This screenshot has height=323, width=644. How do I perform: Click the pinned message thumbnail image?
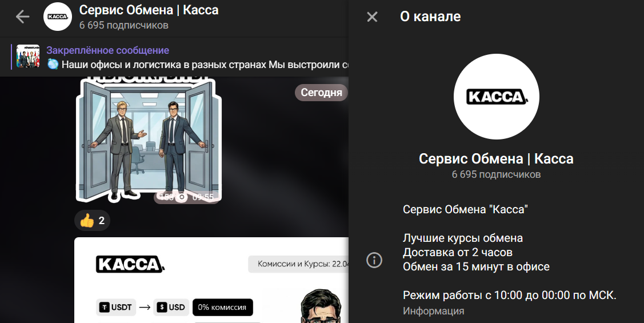pos(28,56)
